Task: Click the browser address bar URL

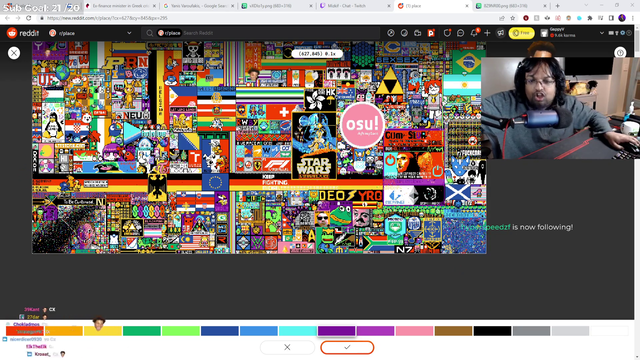Action: [107, 18]
